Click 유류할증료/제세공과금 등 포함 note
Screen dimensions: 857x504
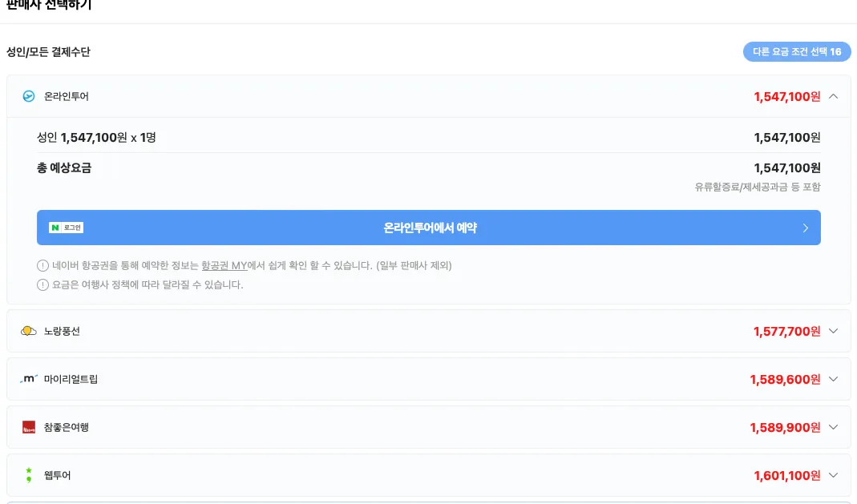point(758,187)
